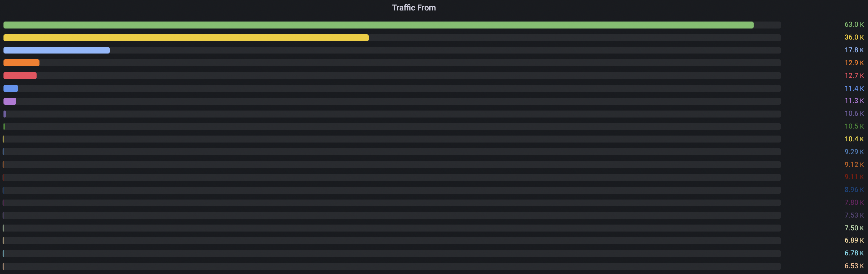Select the 17.8 K value label
This screenshot has width=868, height=274.
[x=854, y=50]
